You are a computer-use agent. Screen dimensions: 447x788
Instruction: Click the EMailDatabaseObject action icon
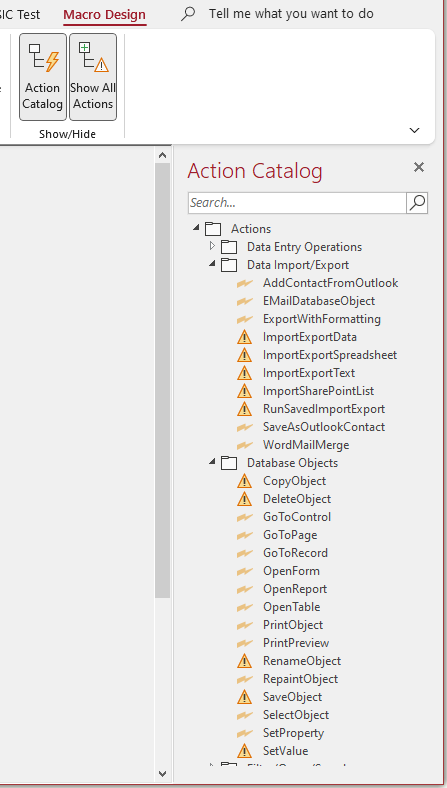tap(244, 302)
